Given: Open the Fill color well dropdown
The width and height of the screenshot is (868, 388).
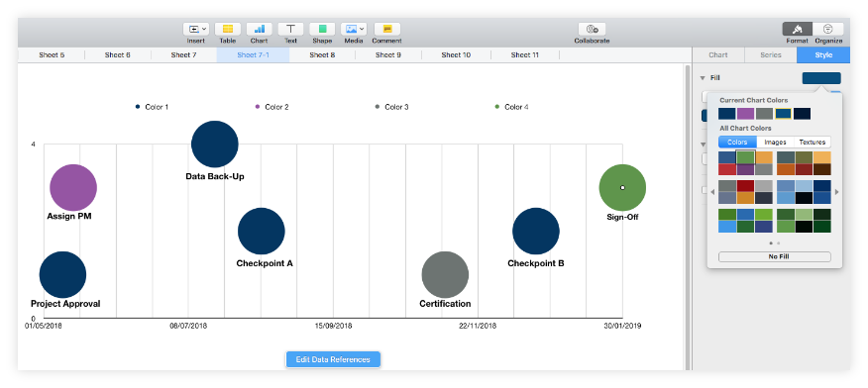Looking at the screenshot, I should 821,78.
